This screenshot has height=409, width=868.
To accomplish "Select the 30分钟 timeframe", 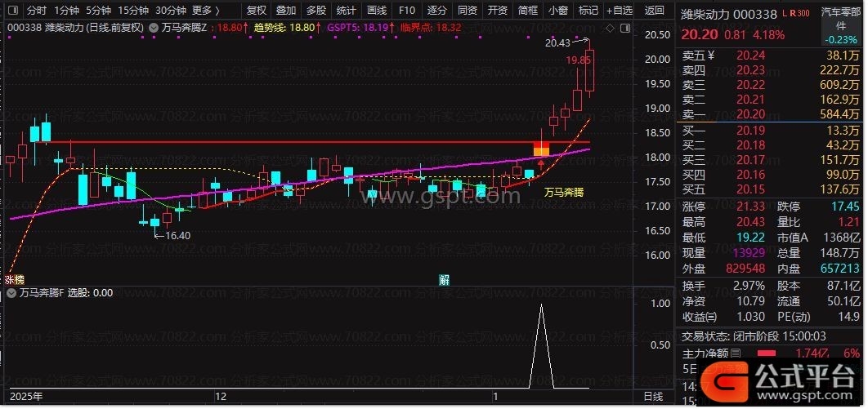I will click(x=170, y=10).
